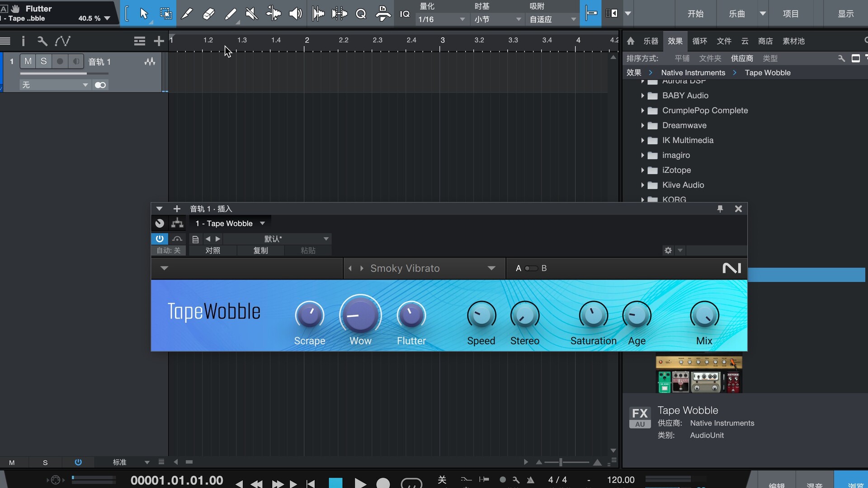Image resolution: width=868 pixels, height=488 pixels.
Task: Select the Range selection tool
Action: point(166,14)
